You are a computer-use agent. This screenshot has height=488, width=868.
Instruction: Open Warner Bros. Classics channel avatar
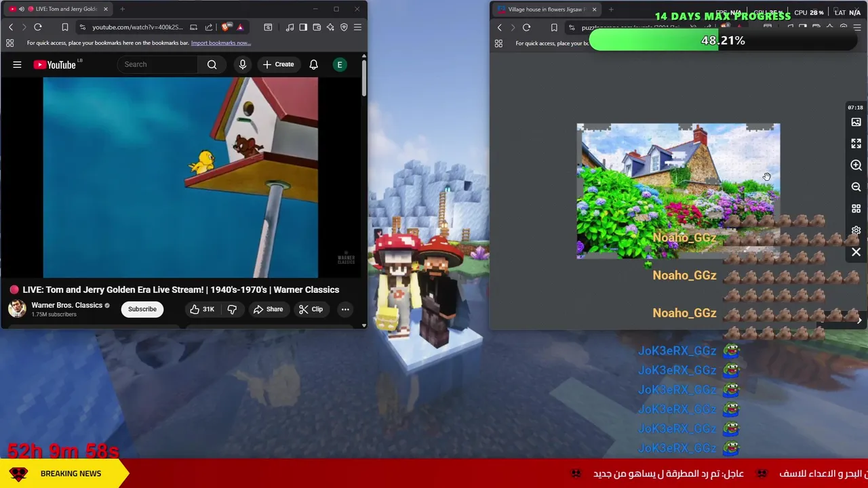coord(17,308)
